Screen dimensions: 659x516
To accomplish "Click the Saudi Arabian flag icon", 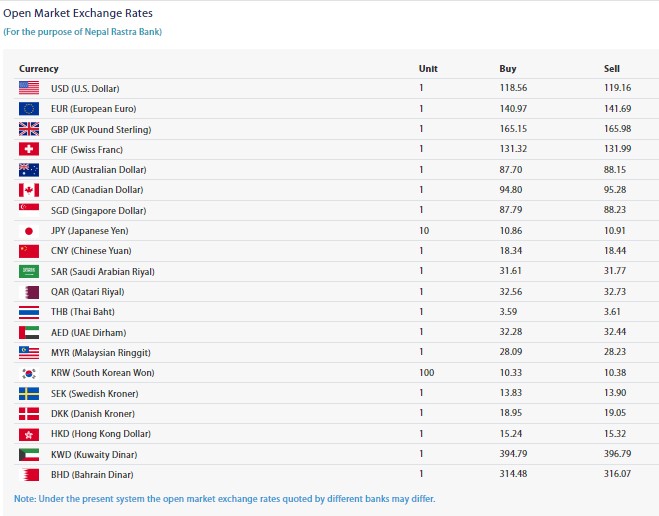I will pos(29,271).
